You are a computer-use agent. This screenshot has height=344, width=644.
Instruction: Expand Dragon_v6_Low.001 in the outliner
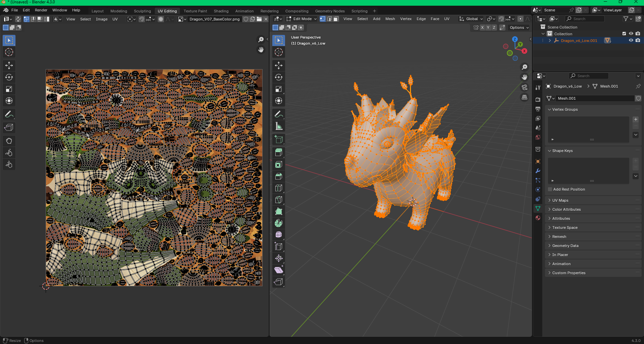(x=550, y=41)
